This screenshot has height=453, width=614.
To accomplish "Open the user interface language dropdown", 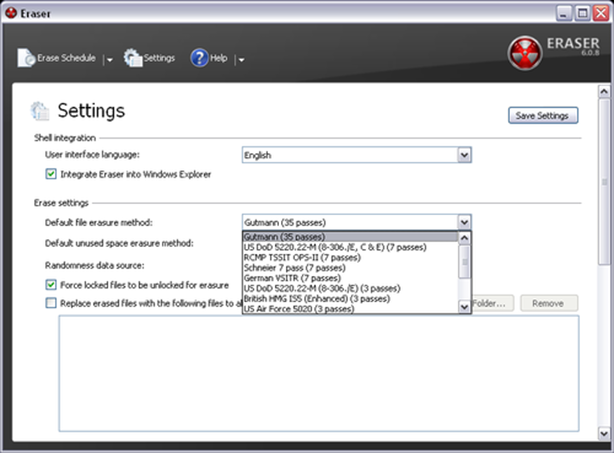I will click(464, 155).
